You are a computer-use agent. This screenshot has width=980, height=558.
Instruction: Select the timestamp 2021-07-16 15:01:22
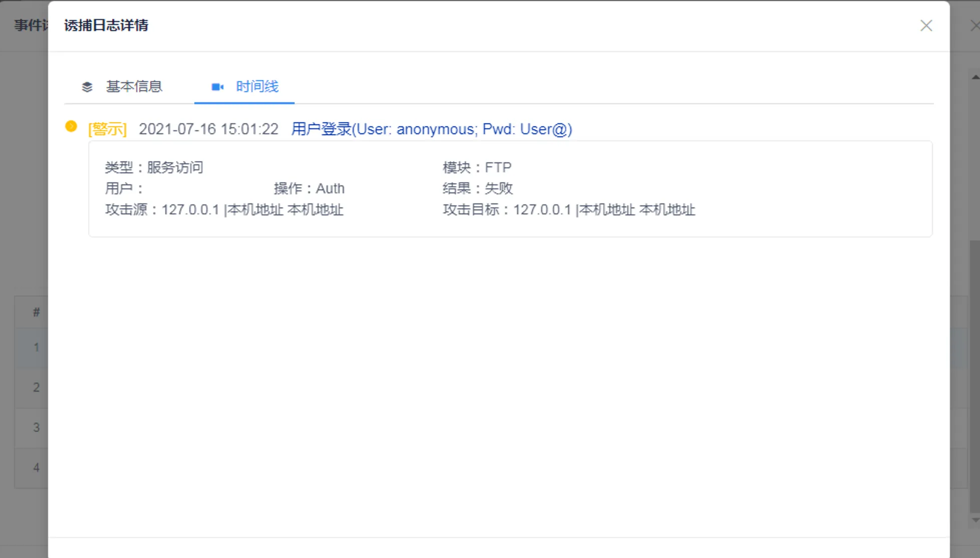coord(208,129)
